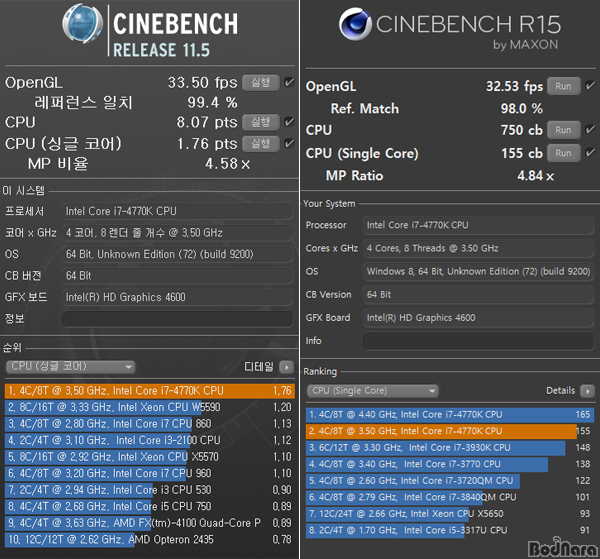
Task: Click the 8.07 pts CPU score in 11.5
Action: click(207, 122)
